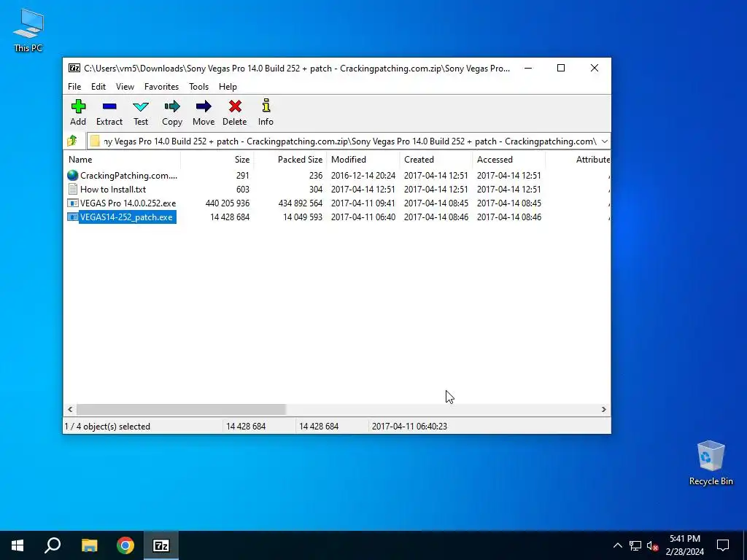Click the exe icon for VEGAS Pro 14.0.0.252.exe
Screen dimensions: 747x560
tap(72, 203)
